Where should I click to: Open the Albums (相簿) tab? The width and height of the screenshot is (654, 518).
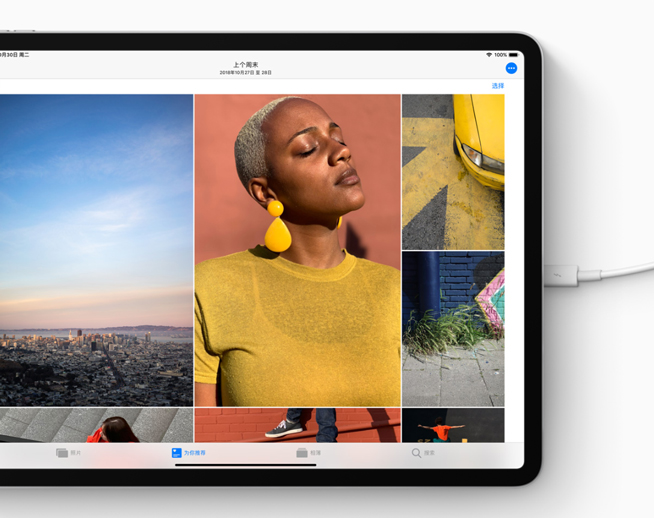(308, 453)
